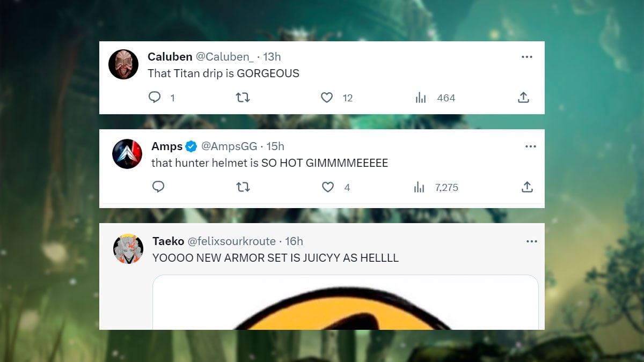The width and height of the screenshot is (644, 362).
Task: Visit the @felixsourkroute handle link
Action: point(231,241)
